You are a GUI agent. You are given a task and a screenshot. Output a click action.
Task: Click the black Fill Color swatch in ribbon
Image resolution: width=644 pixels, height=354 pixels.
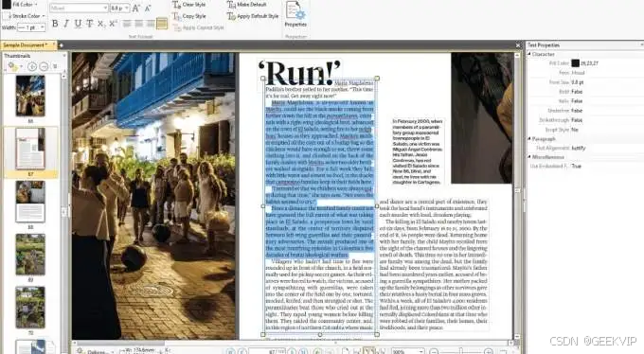click(7, 5)
